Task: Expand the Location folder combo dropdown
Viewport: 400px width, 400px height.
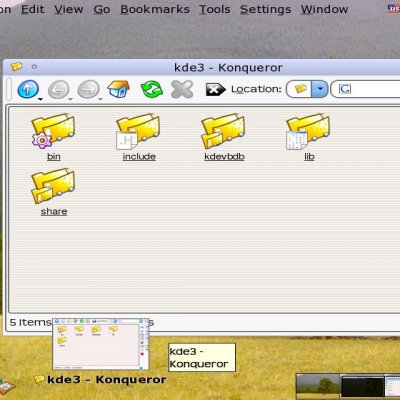Action: pos(320,89)
